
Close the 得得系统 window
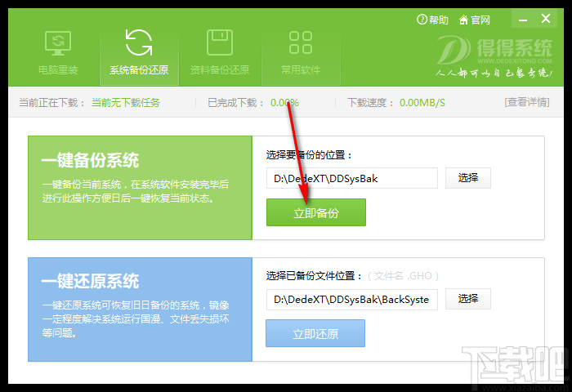(x=546, y=19)
